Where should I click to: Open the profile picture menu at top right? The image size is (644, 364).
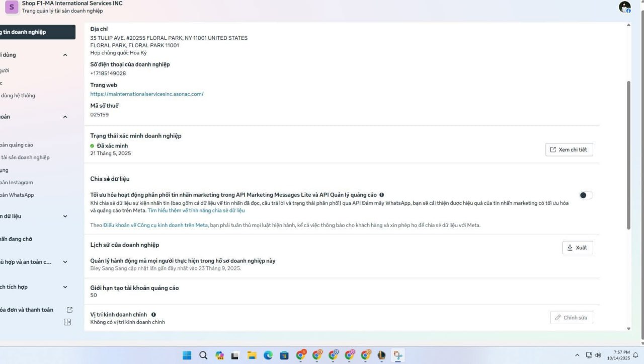point(625,7)
